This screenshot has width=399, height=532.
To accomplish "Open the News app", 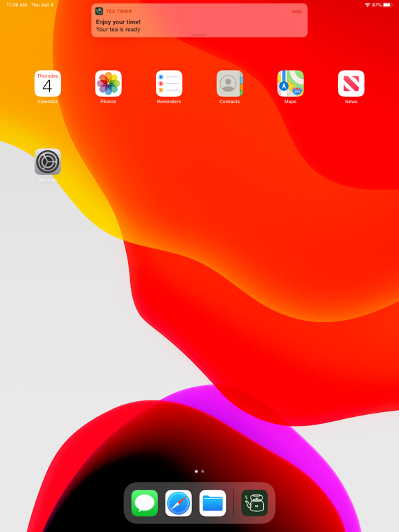I will tap(351, 83).
